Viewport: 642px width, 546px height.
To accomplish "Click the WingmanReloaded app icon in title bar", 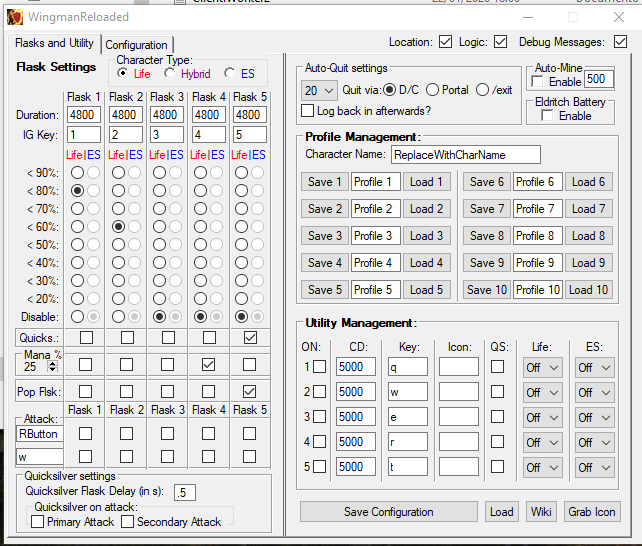I will pyautogui.click(x=15, y=17).
